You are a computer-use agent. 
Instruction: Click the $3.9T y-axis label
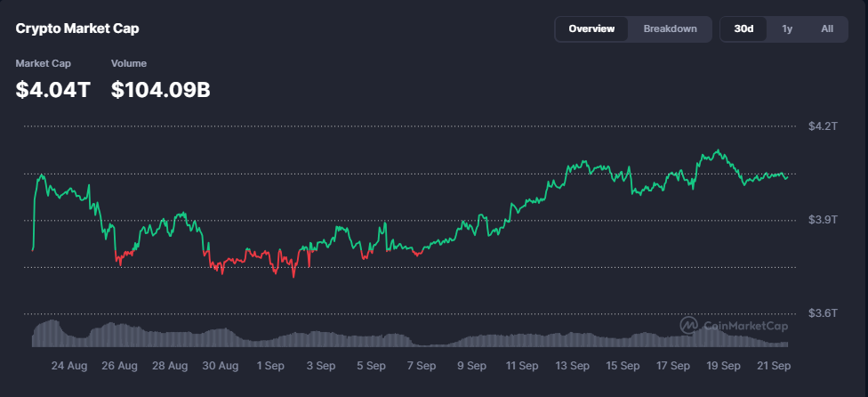823,220
